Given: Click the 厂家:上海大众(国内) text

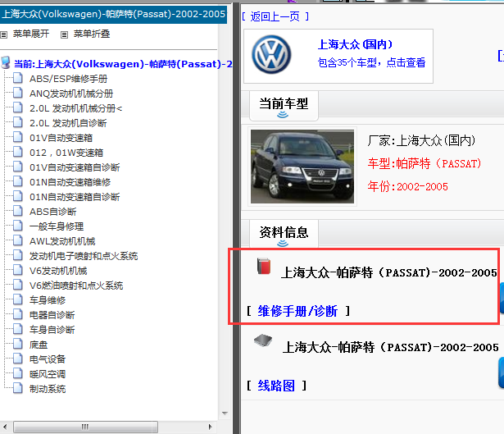Looking at the screenshot, I should pos(421,140).
